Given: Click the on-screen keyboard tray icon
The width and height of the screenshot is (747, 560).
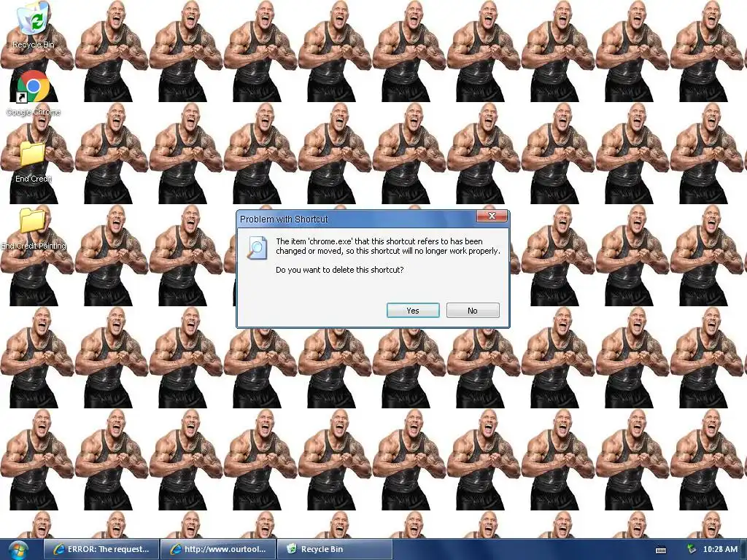Looking at the screenshot, I should (x=661, y=550).
